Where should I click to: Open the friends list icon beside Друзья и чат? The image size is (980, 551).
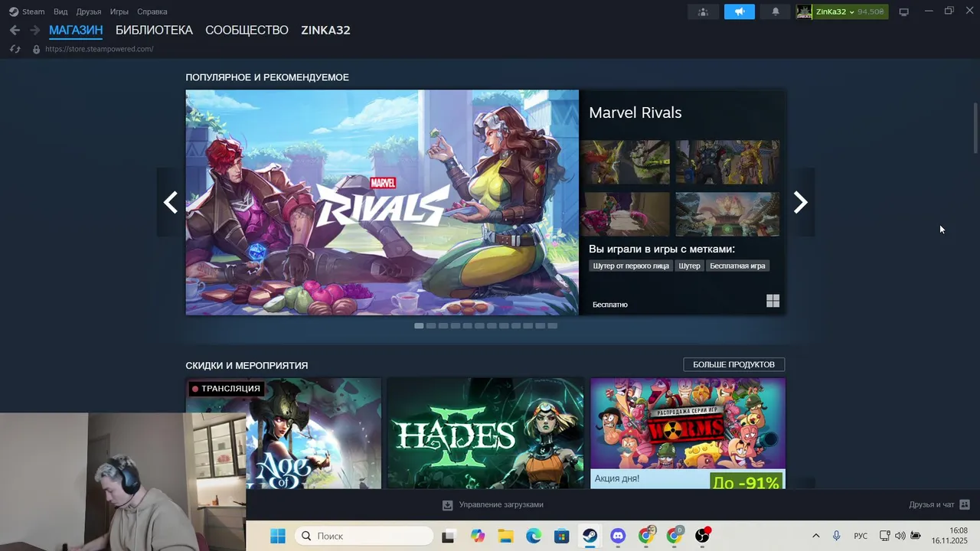965,504
